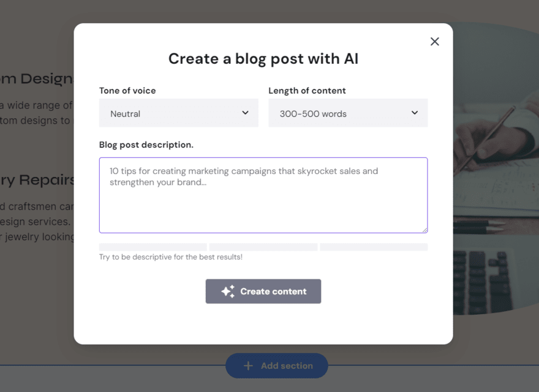The height and width of the screenshot is (392, 539).
Task: Click the Blog post description label
Action: tap(146, 145)
